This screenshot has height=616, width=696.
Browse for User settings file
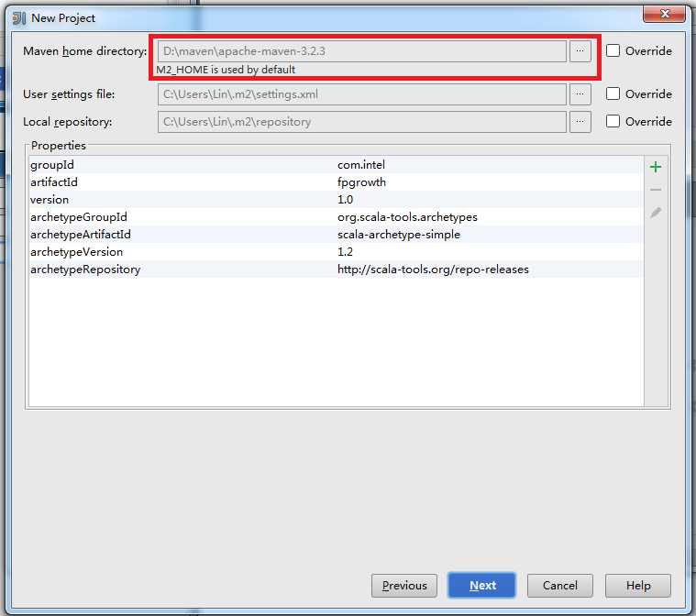[580, 94]
